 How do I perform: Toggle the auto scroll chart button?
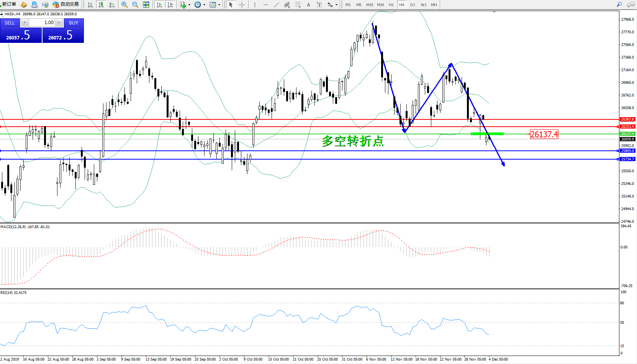click(159, 5)
